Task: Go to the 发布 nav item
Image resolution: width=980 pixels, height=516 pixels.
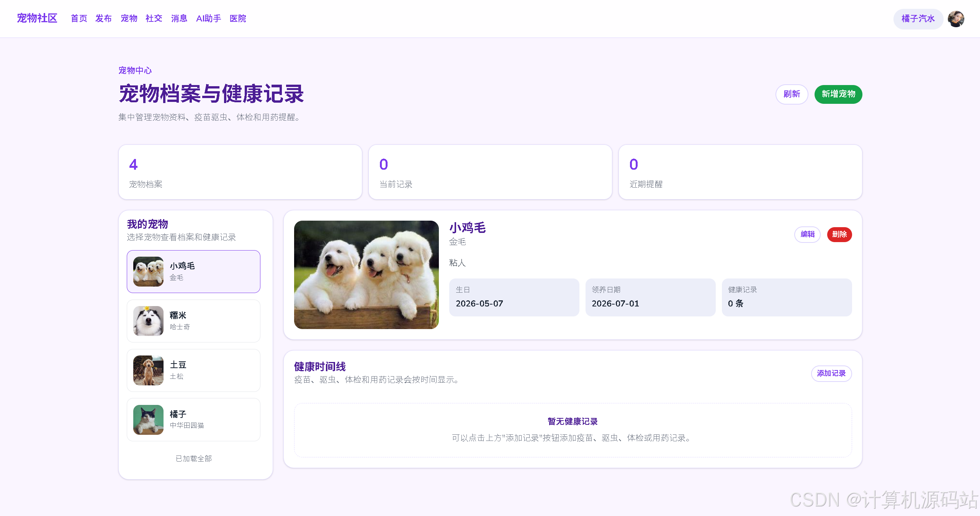Action: [103, 18]
